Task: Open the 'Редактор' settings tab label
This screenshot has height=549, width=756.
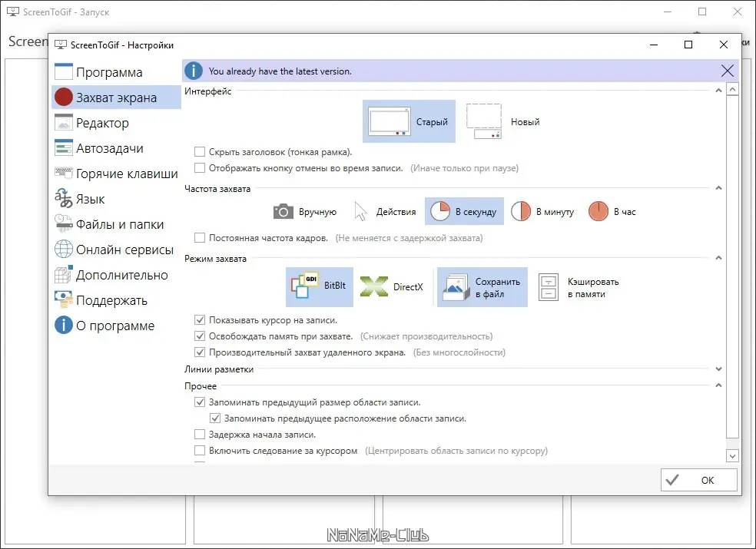Action: pyautogui.click(x=102, y=123)
